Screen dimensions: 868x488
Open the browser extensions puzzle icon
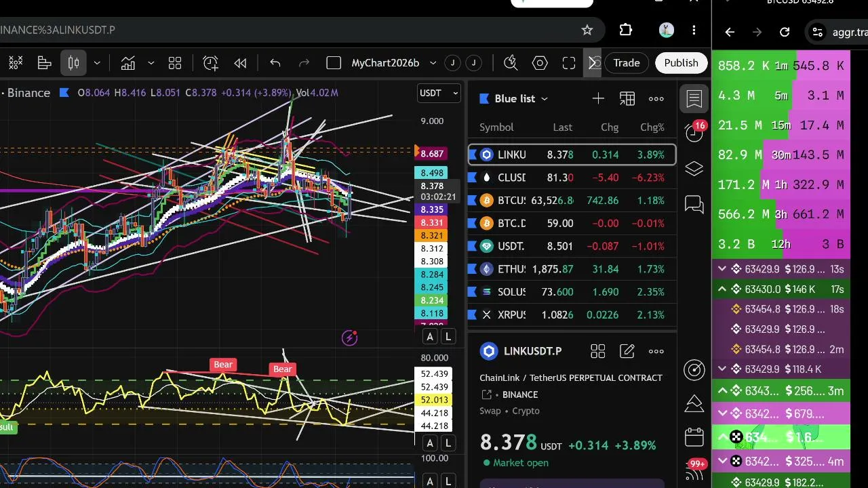click(626, 30)
